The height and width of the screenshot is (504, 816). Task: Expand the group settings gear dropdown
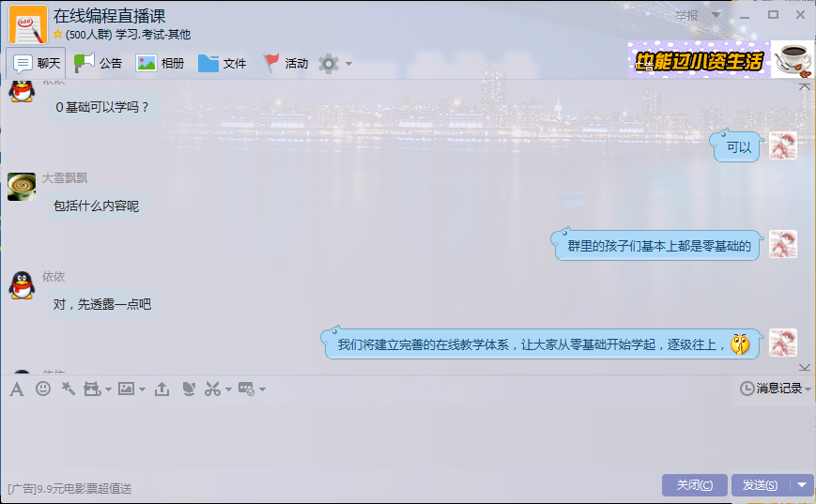348,64
